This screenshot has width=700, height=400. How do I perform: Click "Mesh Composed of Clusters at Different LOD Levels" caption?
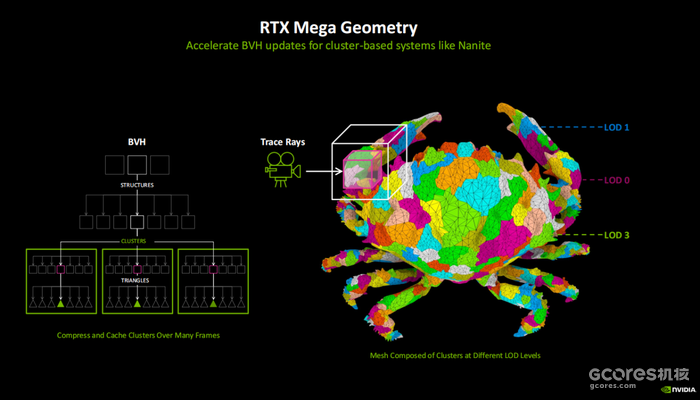[x=455, y=356]
